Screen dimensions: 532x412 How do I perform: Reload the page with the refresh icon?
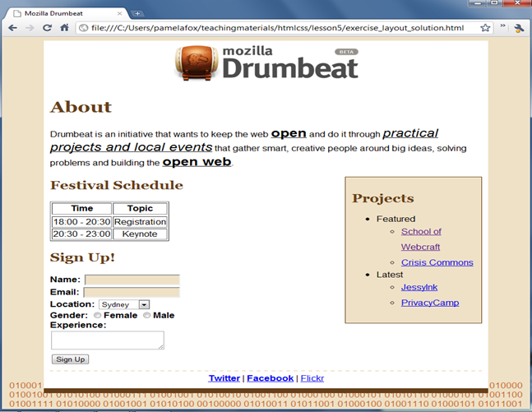pos(47,28)
